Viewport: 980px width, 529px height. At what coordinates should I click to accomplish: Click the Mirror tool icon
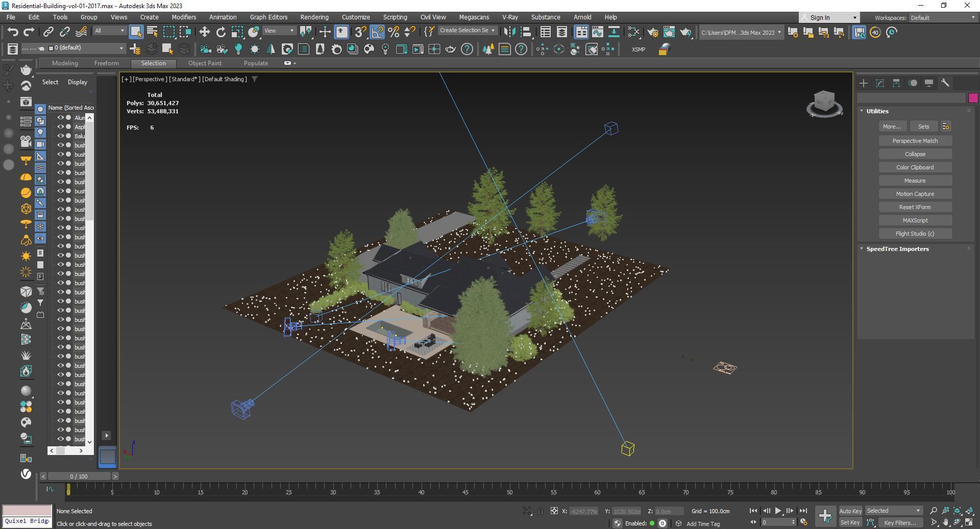[x=509, y=32]
